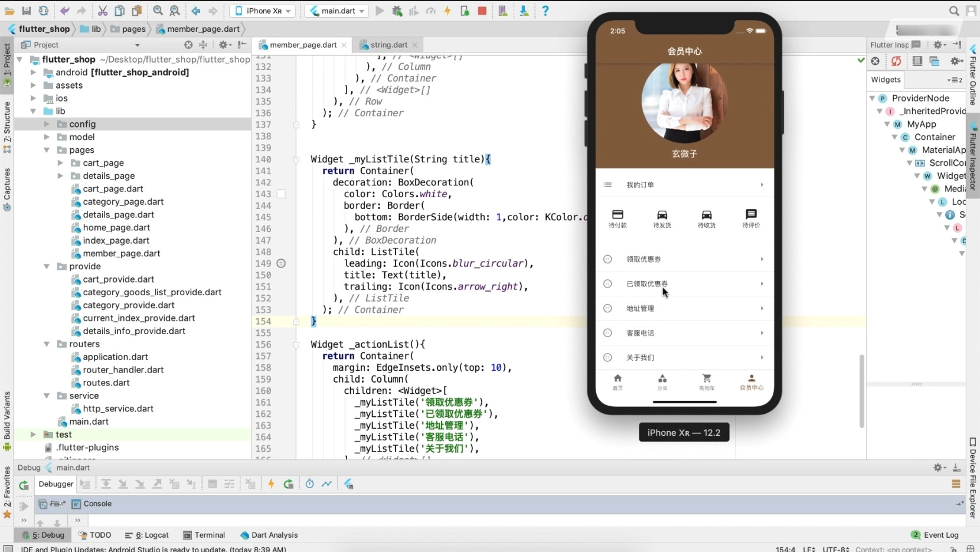Toggle the debug paint overlay icon in Inspector
The height and width of the screenshot is (552, 980).
917,61
